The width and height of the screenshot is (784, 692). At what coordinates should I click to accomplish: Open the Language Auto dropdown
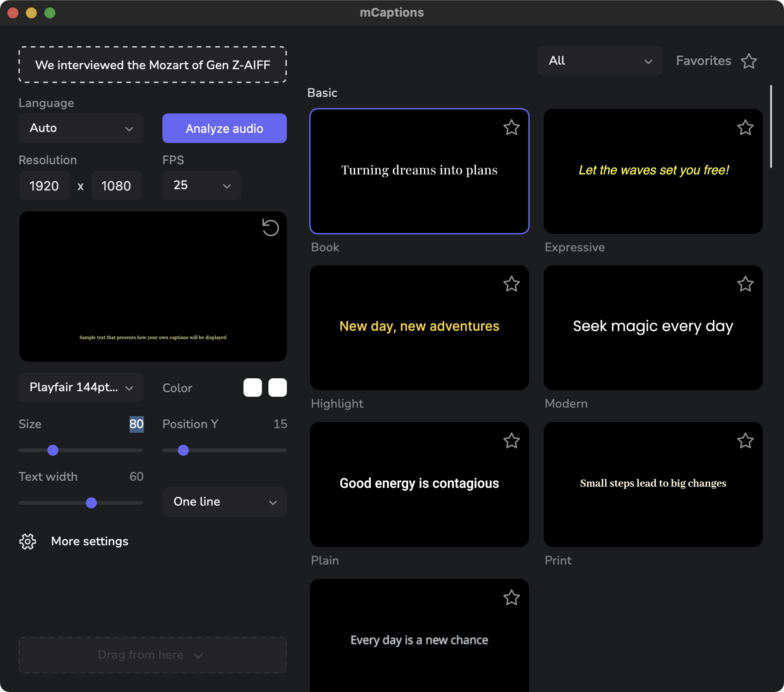tap(81, 128)
